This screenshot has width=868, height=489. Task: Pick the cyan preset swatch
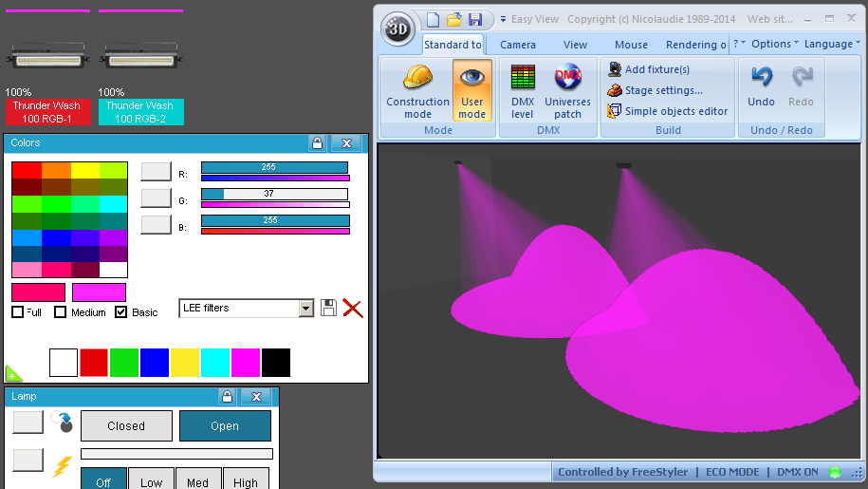pyautogui.click(x=215, y=363)
